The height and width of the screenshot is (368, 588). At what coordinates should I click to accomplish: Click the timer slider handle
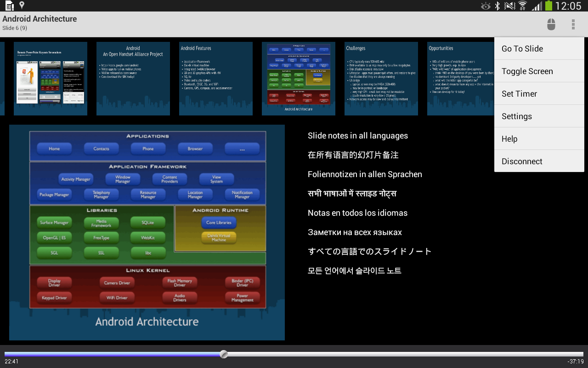coord(224,354)
